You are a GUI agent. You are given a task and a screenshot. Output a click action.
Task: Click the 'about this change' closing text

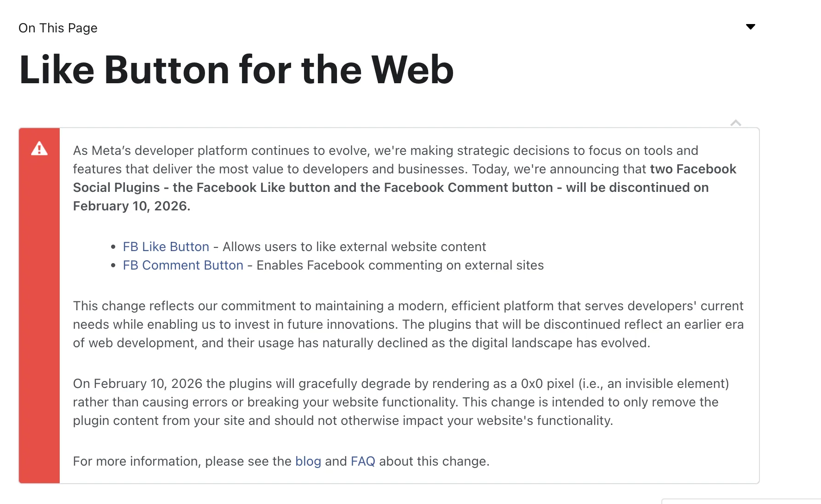pyautogui.click(x=434, y=461)
